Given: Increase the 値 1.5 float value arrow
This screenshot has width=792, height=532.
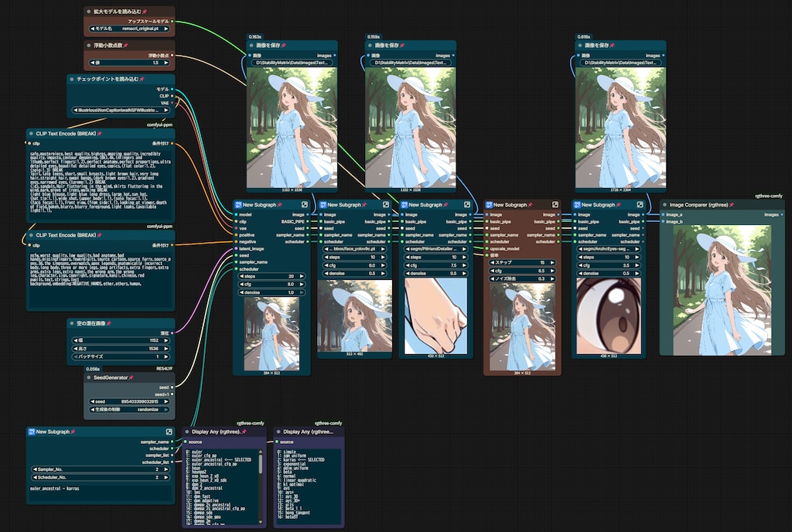Looking at the screenshot, I should 166,63.
